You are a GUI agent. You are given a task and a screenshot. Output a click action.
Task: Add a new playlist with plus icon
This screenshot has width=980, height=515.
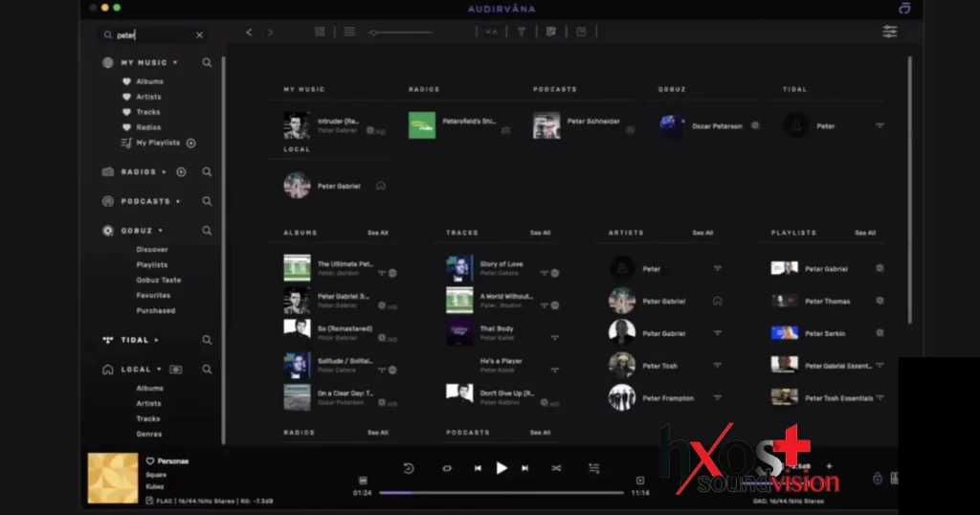[x=191, y=144]
